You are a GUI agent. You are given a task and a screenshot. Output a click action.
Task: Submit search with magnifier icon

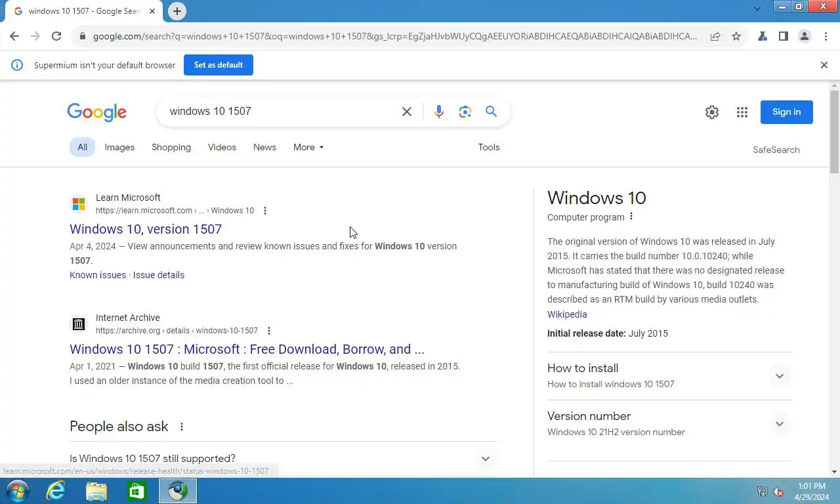pyautogui.click(x=491, y=112)
